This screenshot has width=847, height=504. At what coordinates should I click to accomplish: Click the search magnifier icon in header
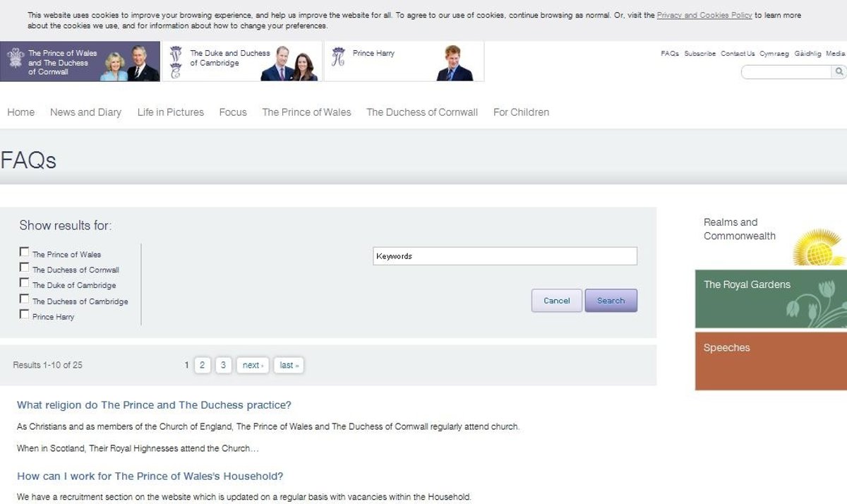(839, 71)
